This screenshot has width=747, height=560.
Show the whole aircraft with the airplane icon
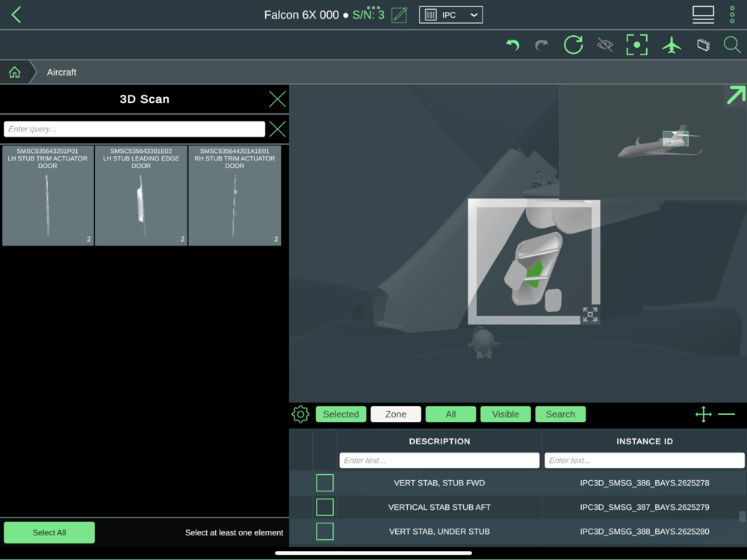(672, 46)
